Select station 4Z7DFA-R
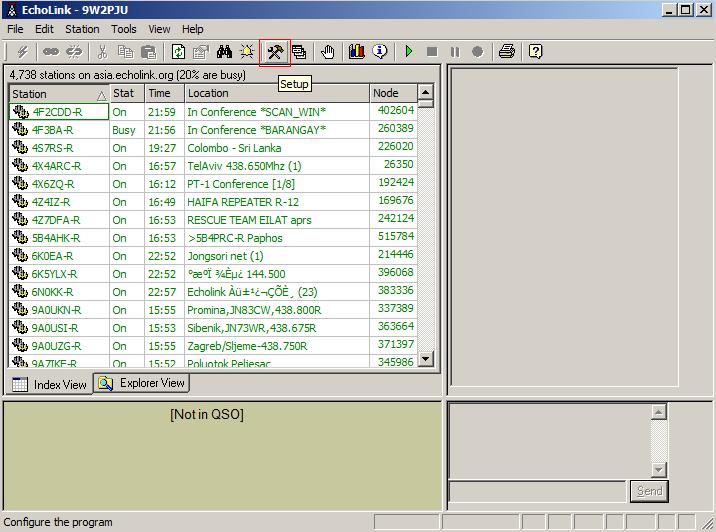The image size is (716, 532). [x=56, y=220]
